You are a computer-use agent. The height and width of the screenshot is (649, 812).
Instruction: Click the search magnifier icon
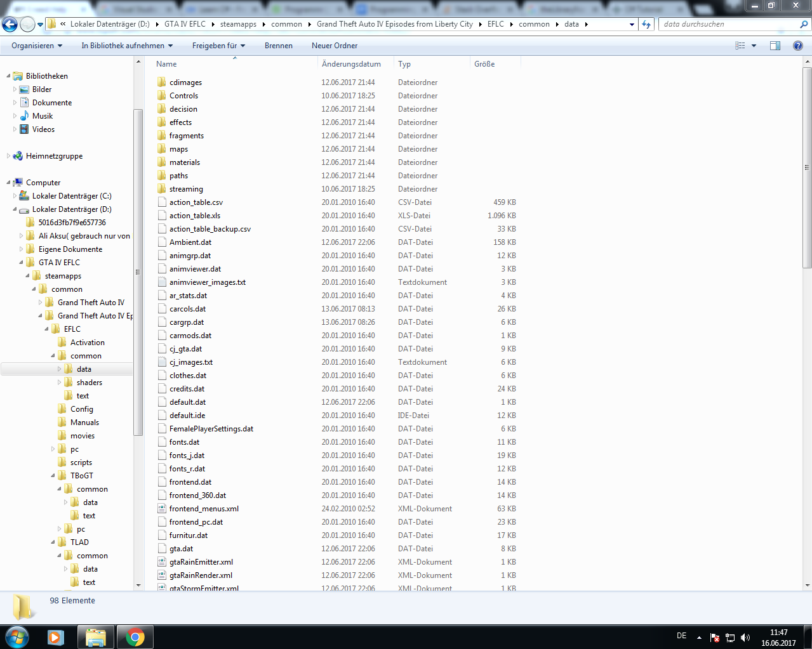click(804, 24)
